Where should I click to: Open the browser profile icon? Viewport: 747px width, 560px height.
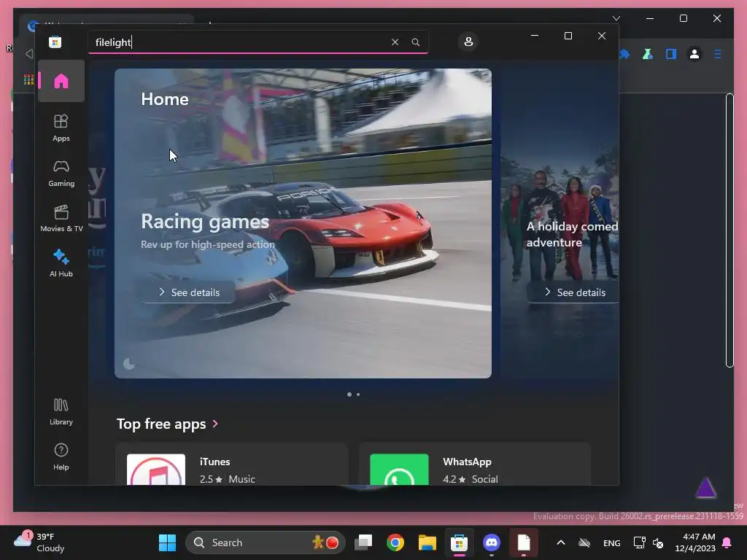(x=694, y=54)
